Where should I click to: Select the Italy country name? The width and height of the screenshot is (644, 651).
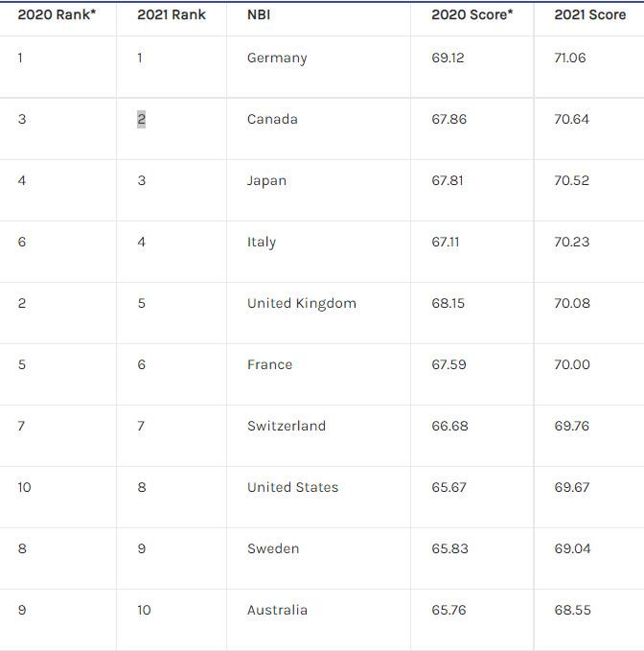[x=262, y=242]
